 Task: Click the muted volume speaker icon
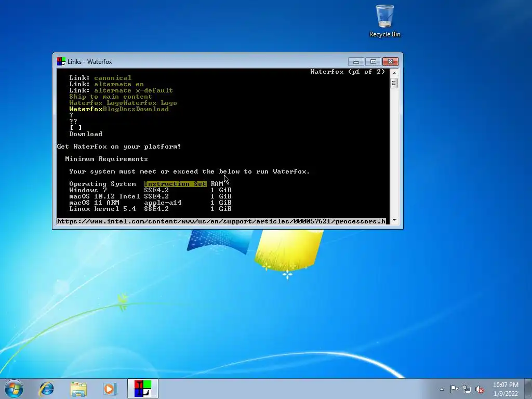(480, 389)
